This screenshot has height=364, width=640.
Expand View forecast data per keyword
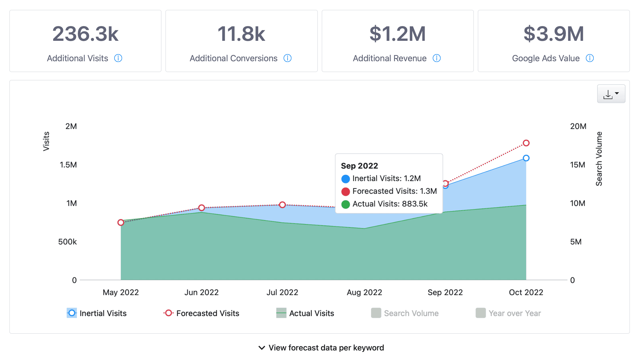pos(321,348)
